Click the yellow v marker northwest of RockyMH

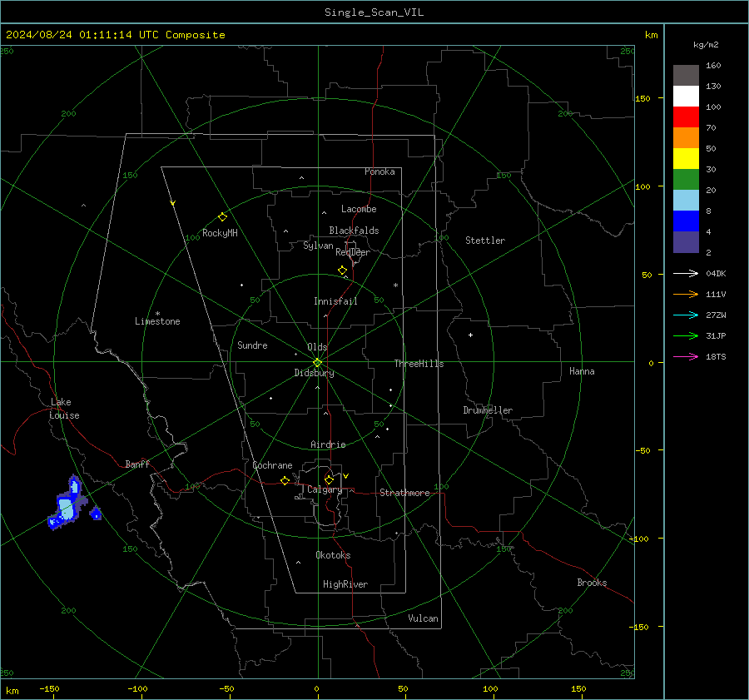[173, 203]
